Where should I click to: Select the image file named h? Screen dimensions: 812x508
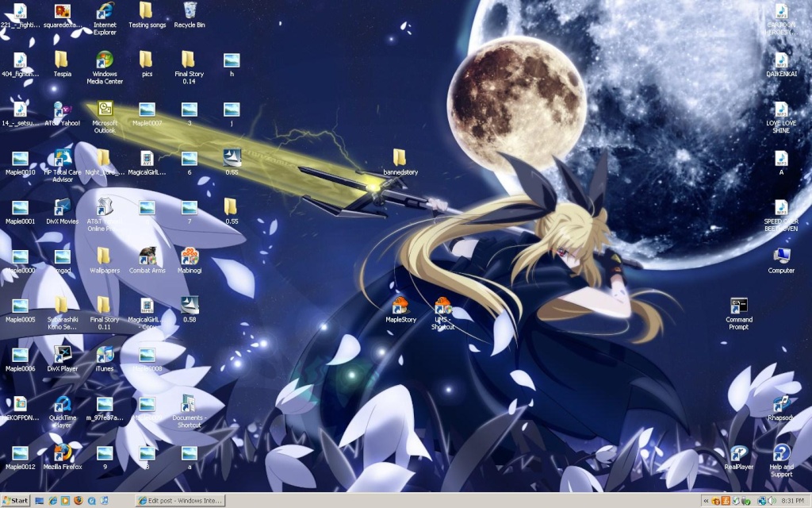(232, 64)
